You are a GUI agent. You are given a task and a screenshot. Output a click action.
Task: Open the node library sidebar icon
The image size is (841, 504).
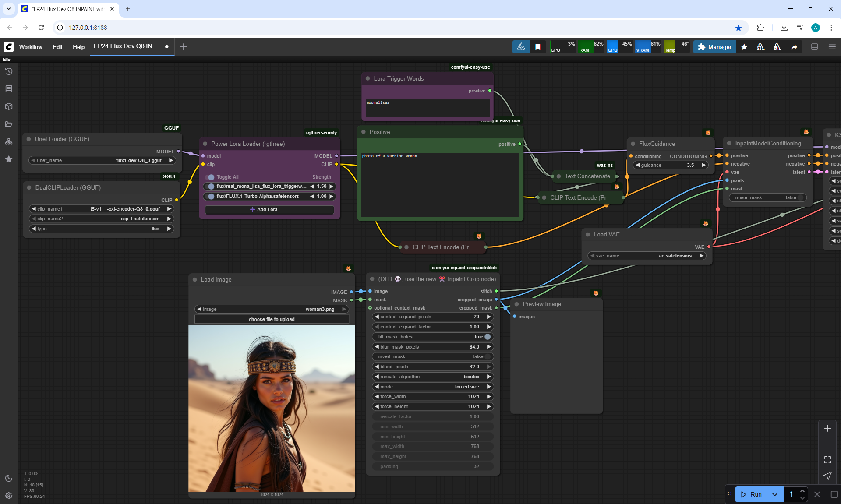click(9, 89)
